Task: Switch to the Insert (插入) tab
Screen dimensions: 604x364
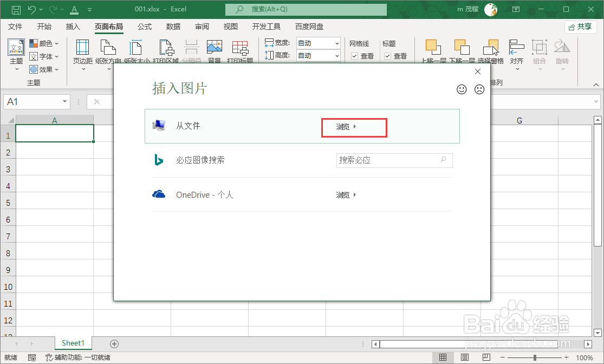Action: pos(73,27)
